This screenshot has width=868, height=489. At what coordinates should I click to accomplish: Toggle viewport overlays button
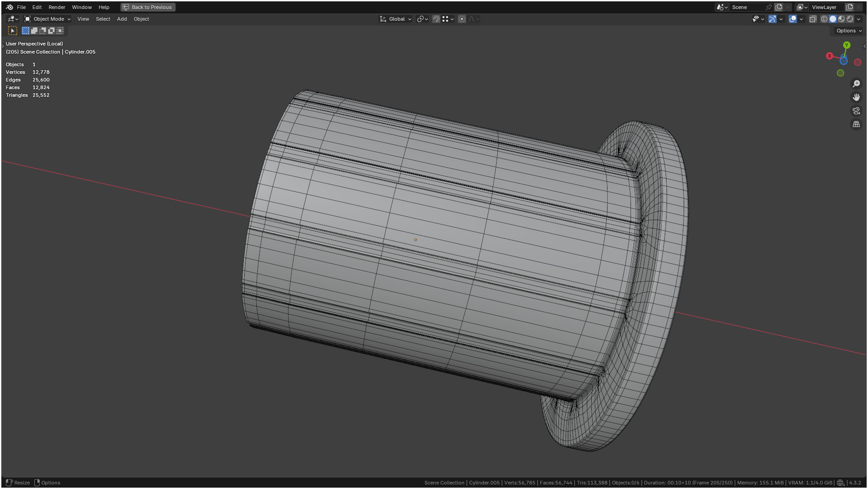click(x=793, y=19)
